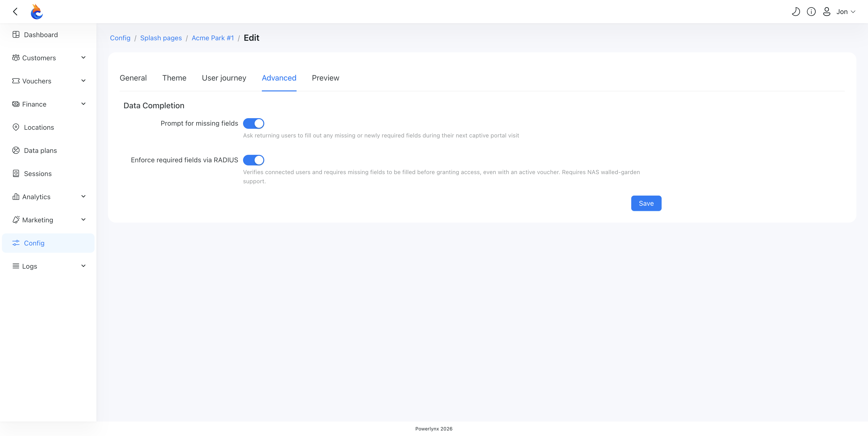The height and width of the screenshot is (436, 868).
Task: Open the User journey tab
Action: pyautogui.click(x=224, y=78)
